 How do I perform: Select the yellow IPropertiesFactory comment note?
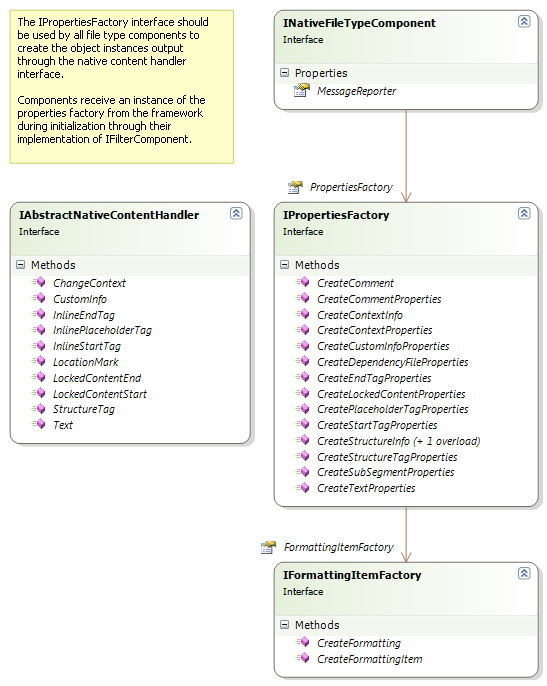pyautogui.click(x=122, y=87)
